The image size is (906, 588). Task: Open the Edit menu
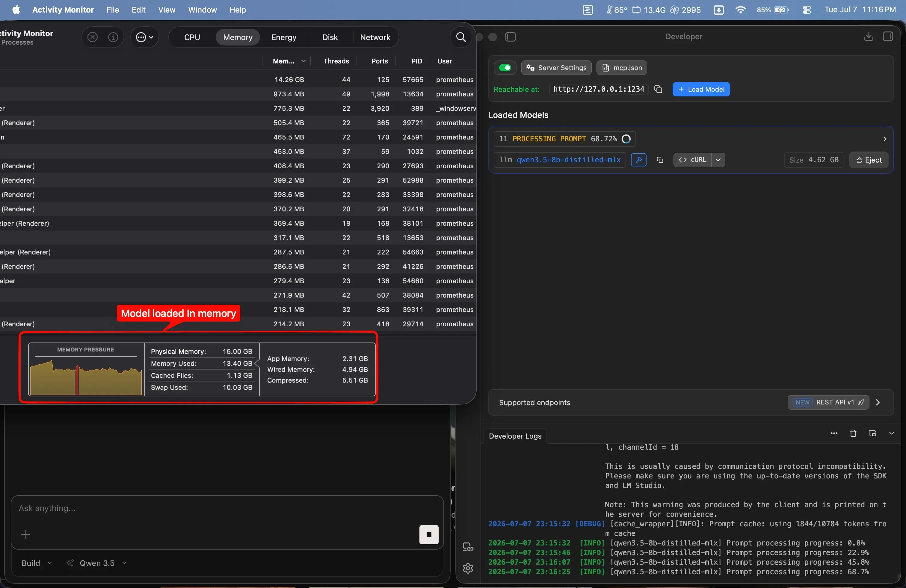pos(138,10)
